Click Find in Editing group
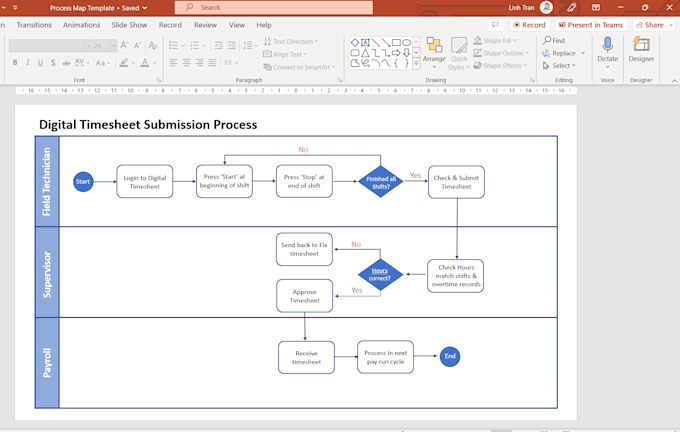This screenshot has height=432, width=680. pyautogui.click(x=554, y=40)
